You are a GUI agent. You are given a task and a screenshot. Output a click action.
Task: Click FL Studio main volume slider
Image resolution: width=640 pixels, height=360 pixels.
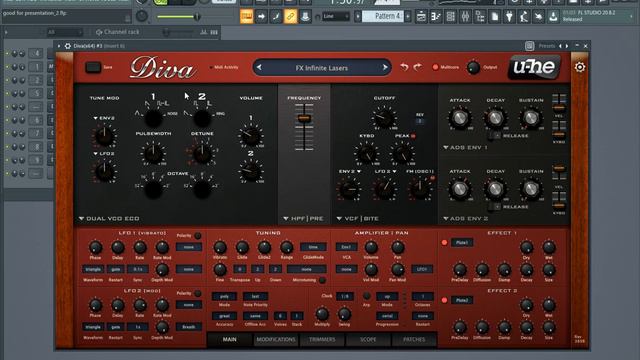pyautogui.click(x=178, y=17)
